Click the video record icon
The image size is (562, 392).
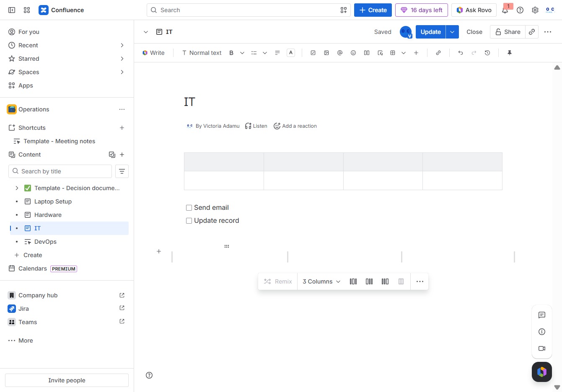tap(542, 348)
